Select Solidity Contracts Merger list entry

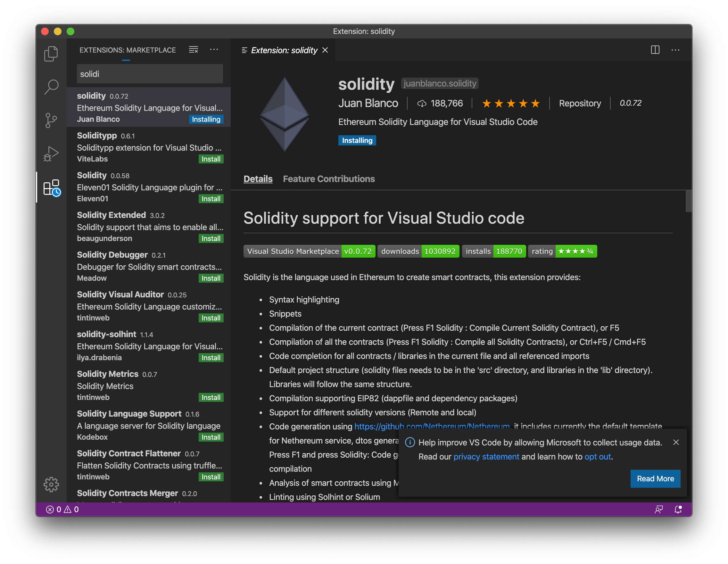tap(149, 494)
